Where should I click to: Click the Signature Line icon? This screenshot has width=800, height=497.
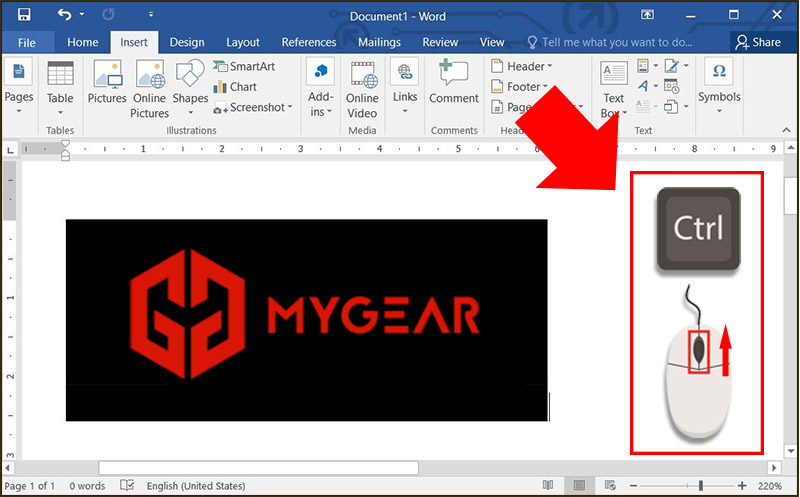[671, 65]
